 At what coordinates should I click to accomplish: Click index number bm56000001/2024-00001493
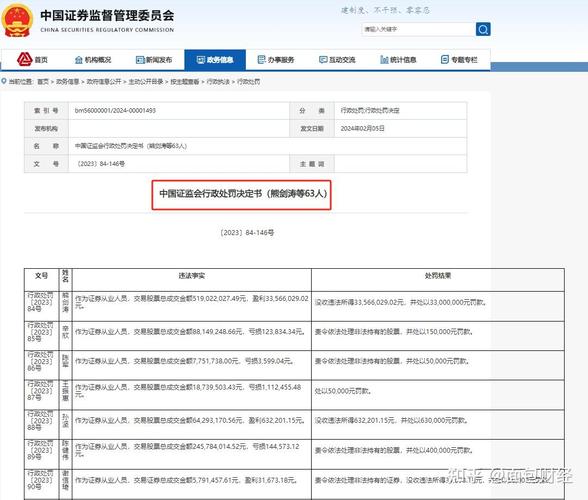(115, 110)
